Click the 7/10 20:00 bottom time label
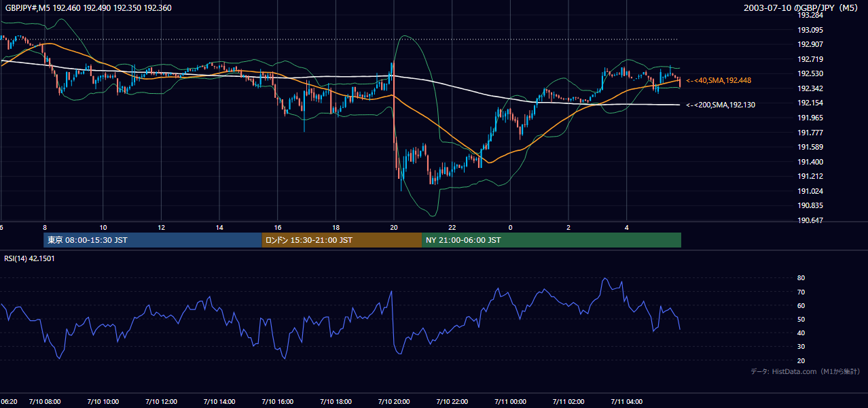 [394, 402]
